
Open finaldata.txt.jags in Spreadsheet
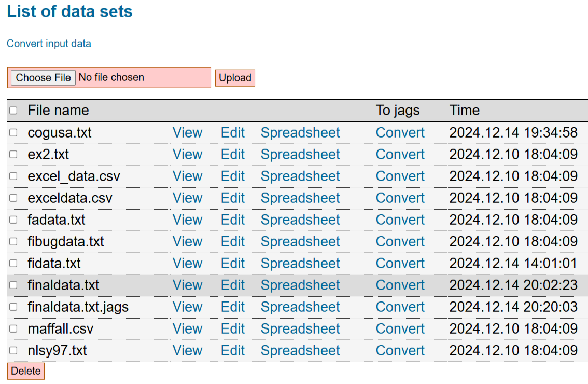[x=300, y=307]
